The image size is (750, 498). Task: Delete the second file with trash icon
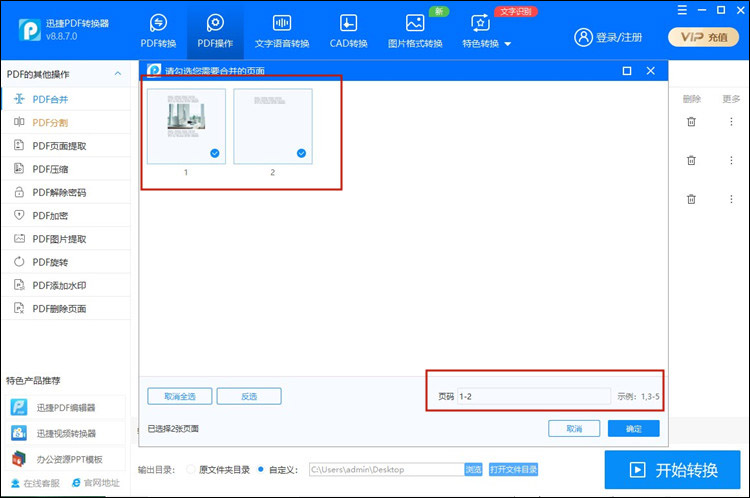pos(691,160)
